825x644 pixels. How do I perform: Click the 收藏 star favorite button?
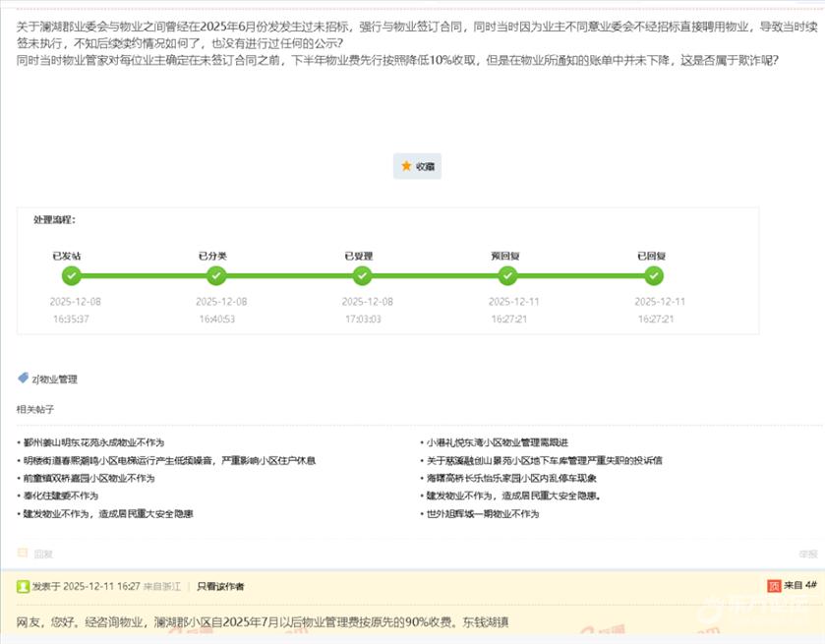417,167
